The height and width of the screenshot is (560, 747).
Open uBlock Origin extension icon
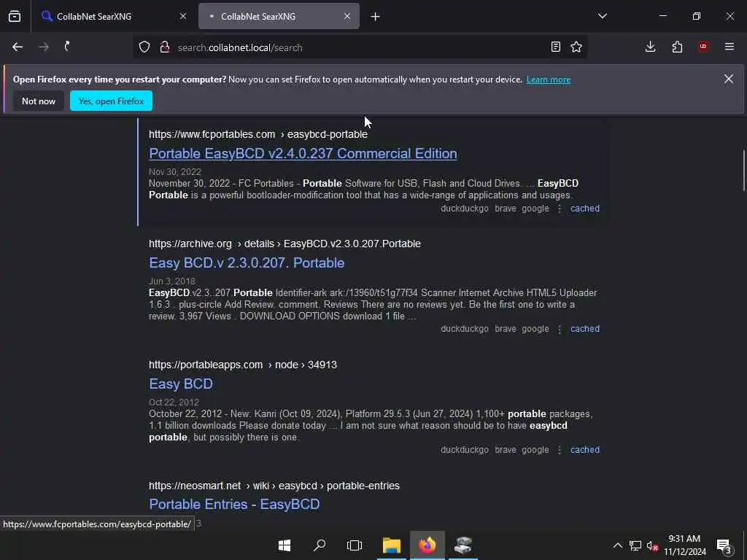point(703,47)
